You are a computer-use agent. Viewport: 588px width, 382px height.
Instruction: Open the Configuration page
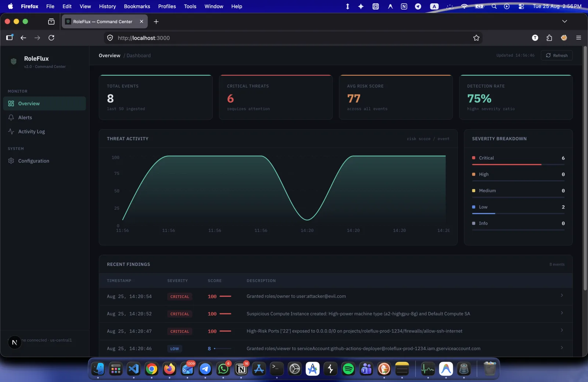click(44, 161)
